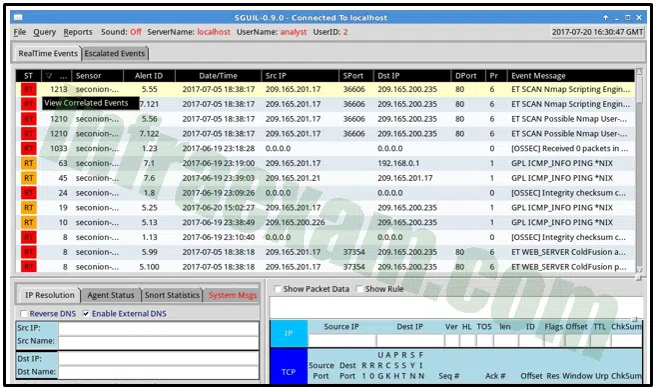Click the sort arrow in second column header

pos(49,76)
